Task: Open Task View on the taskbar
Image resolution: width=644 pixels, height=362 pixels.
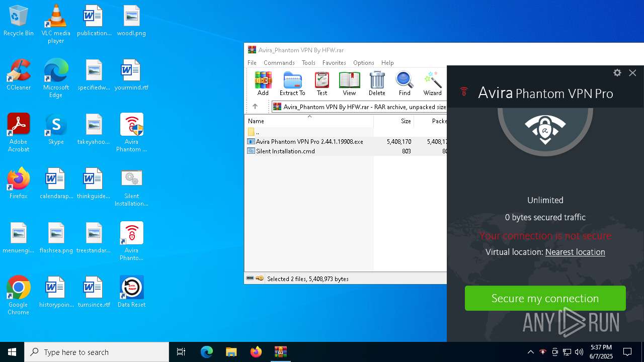Action: point(181,352)
